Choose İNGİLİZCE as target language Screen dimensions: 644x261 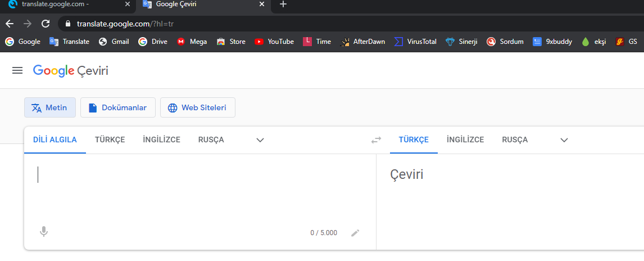click(465, 139)
